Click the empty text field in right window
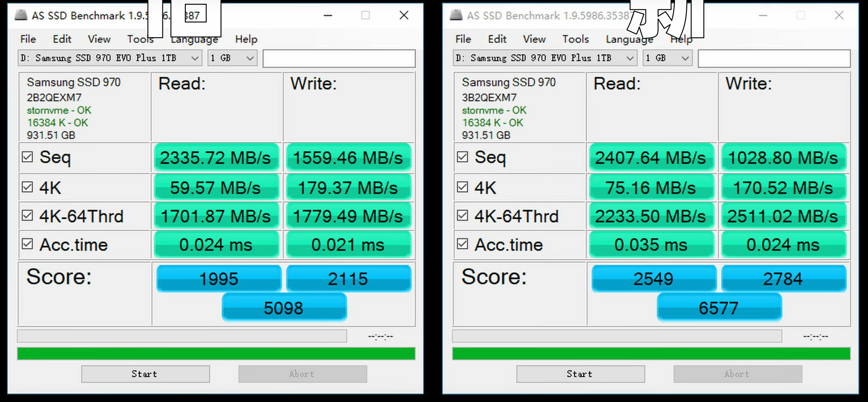 pos(774,58)
